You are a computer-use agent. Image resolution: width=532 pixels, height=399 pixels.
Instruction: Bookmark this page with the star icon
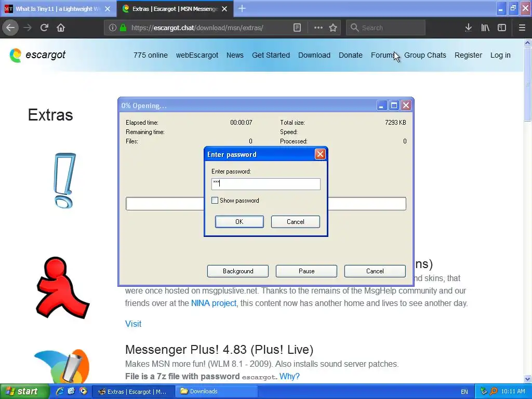click(333, 28)
